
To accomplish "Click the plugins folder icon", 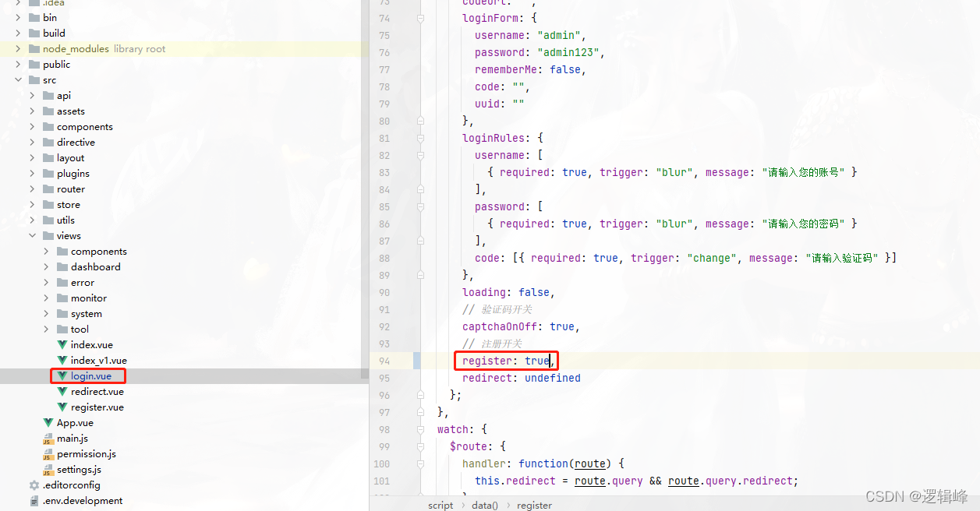I will 48,173.
